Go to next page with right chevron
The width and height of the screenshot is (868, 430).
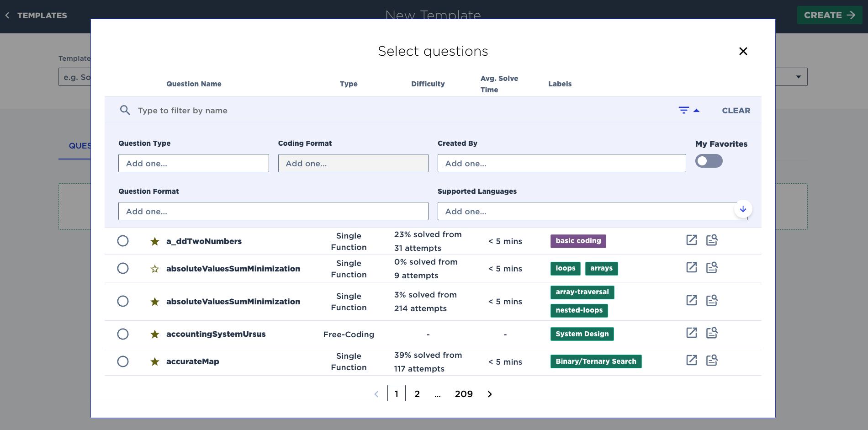coord(490,394)
